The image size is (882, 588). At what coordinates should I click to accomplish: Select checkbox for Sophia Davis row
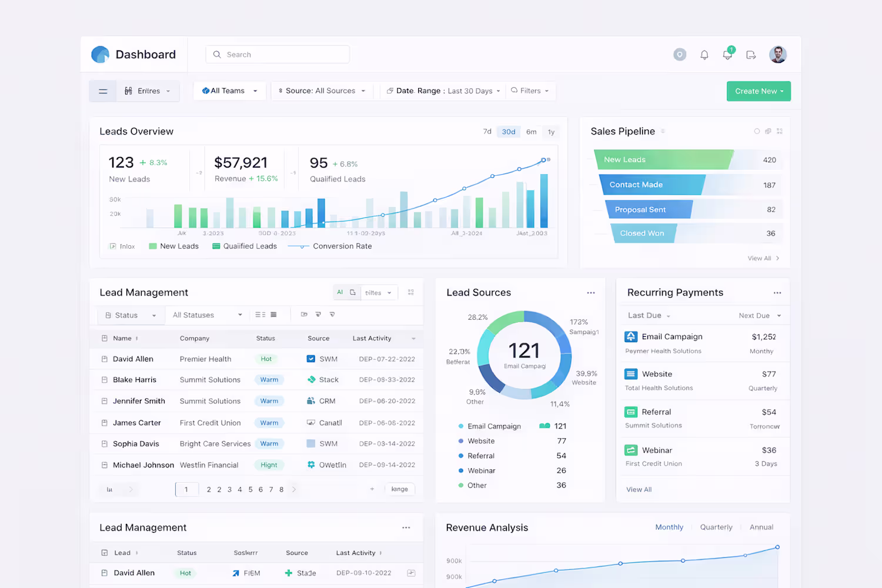point(105,444)
